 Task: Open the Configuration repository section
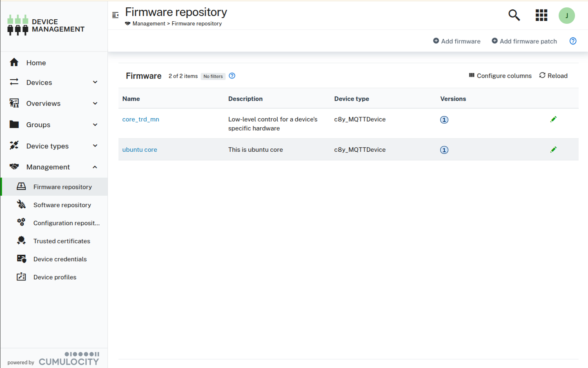(x=22, y=222)
